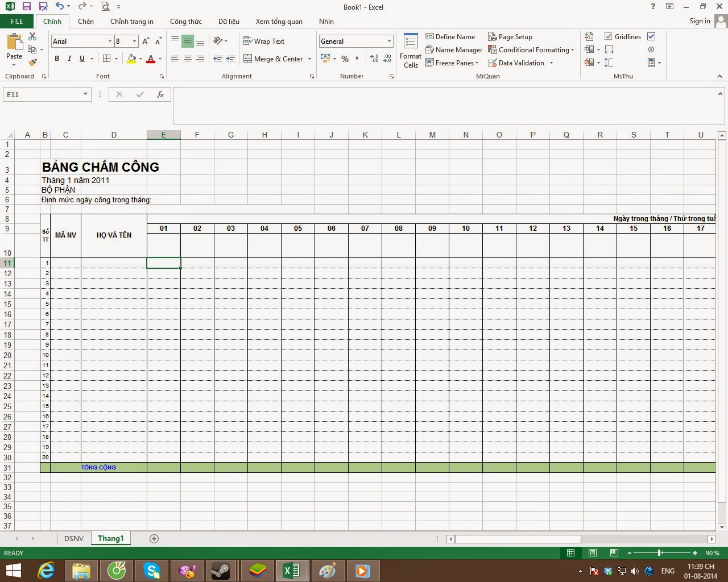Viewport: 728px width, 582px height.
Task: Apply italic formatting
Action: (69, 59)
